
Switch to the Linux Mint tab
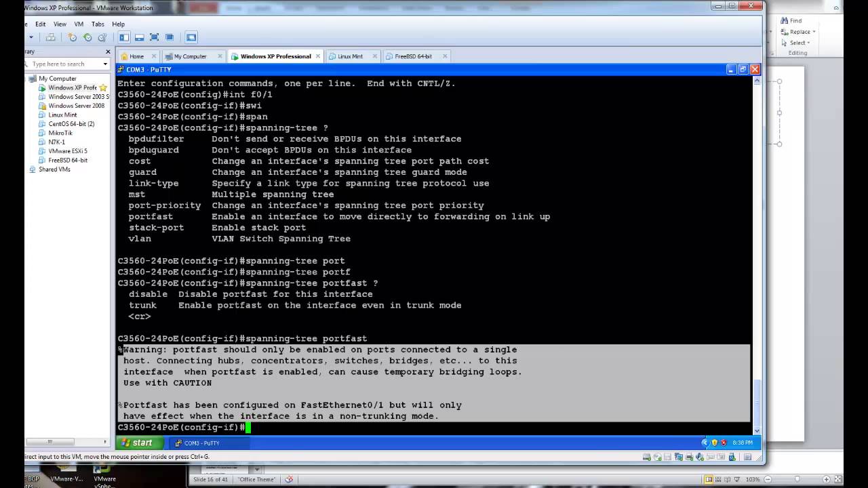click(350, 56)
